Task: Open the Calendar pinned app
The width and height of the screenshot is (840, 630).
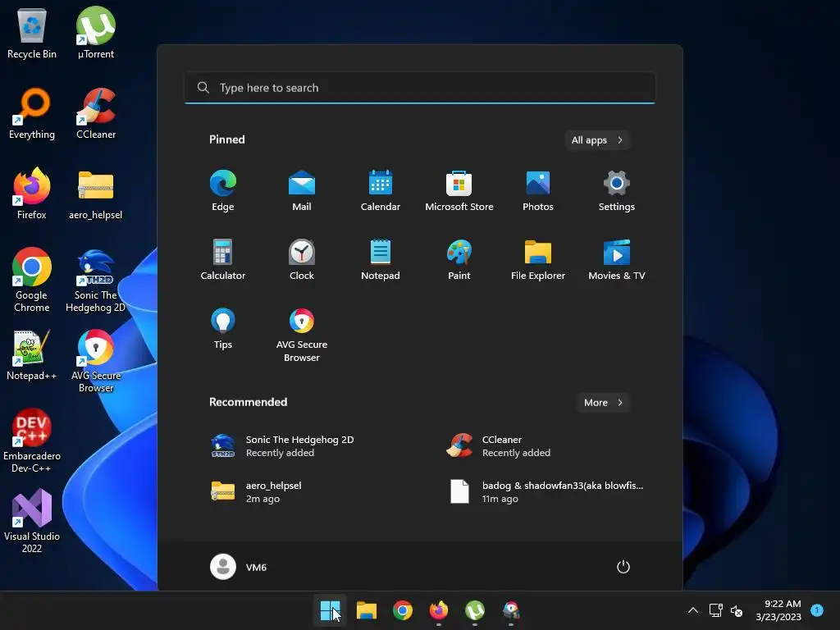Action: pyautogui.click(x=381, y=190)
